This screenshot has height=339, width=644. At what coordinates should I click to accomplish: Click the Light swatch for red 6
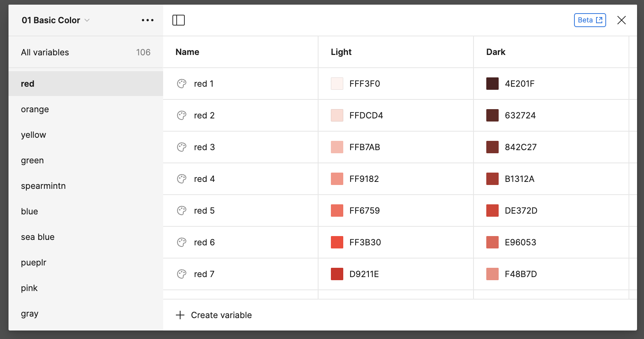point(337,242)
